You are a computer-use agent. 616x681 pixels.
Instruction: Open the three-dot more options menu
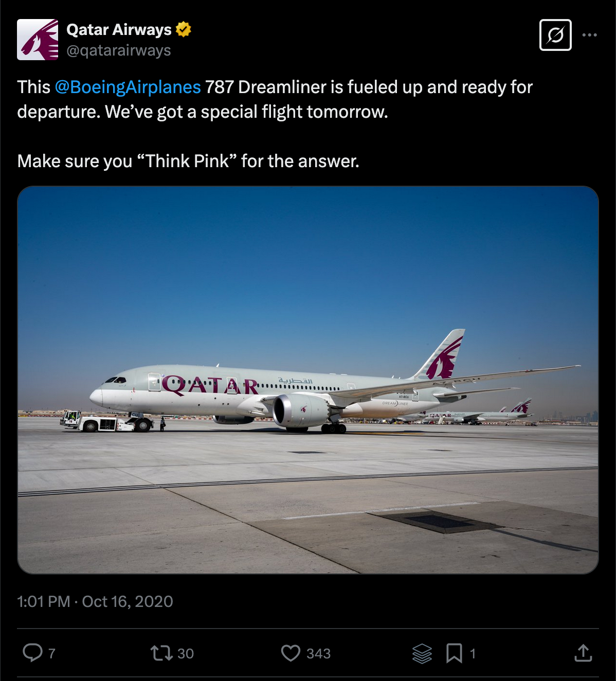589,35
